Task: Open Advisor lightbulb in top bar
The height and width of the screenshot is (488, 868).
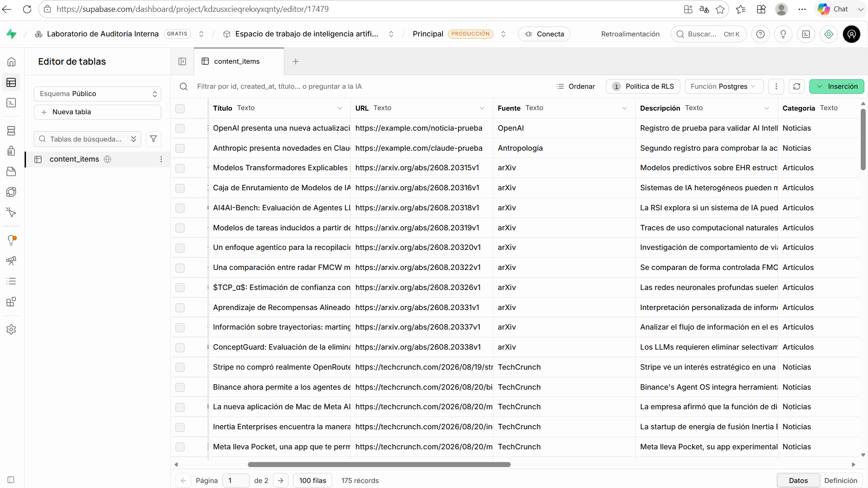Action: (783, 34)
